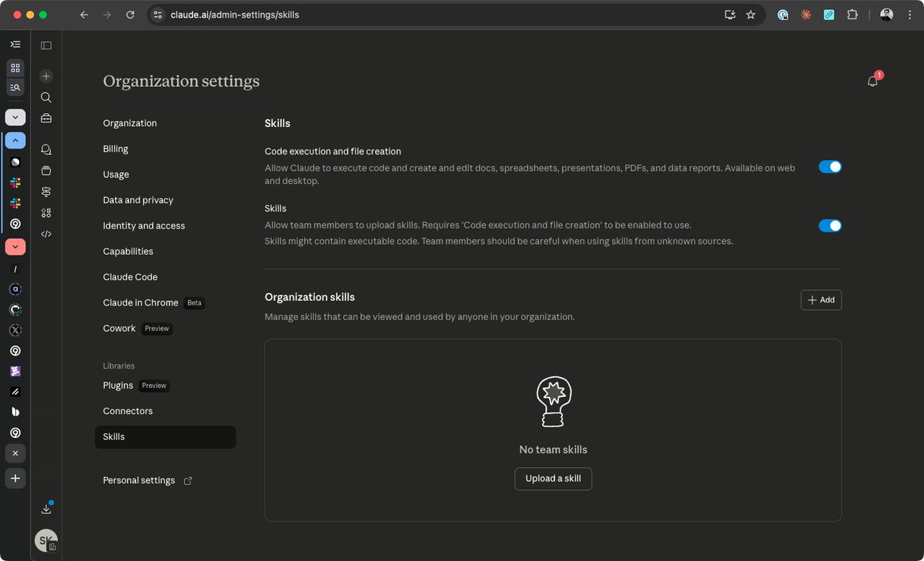The image size is (924, 561).
Task: Click the Add organization skill button
Action: (821, 300)
